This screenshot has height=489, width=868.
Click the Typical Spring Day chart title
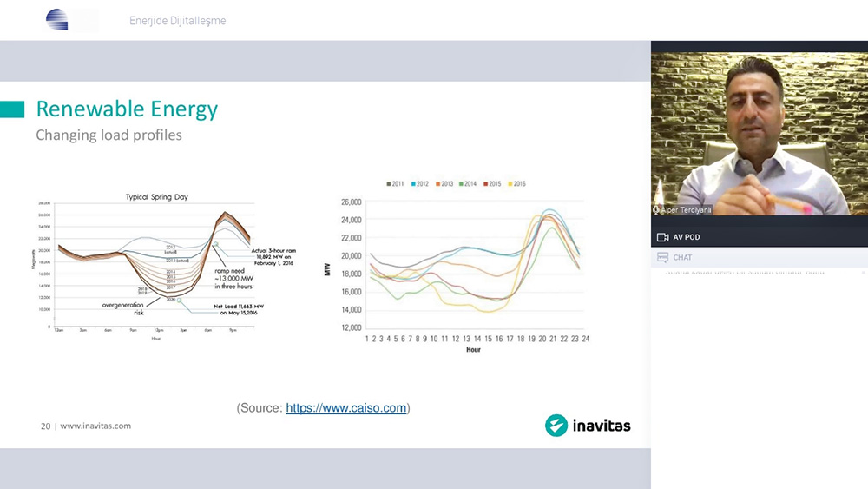click(x=156, y=196)
